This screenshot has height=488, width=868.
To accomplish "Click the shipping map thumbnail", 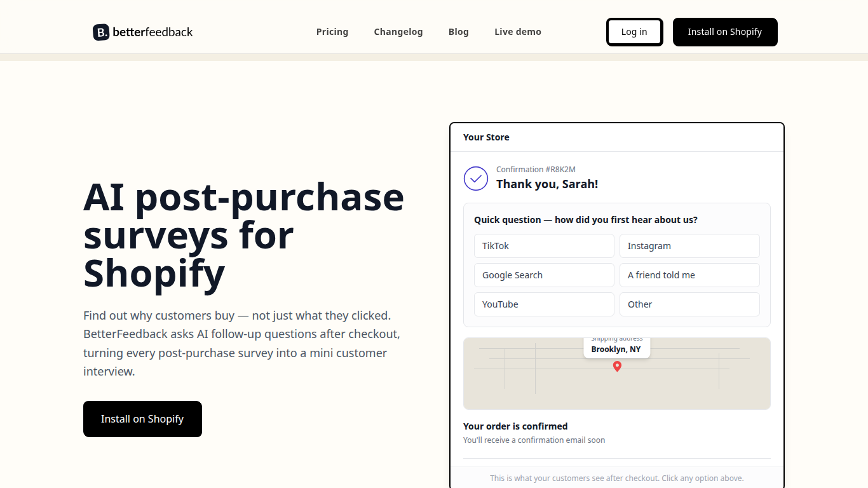I will (617, 374).
